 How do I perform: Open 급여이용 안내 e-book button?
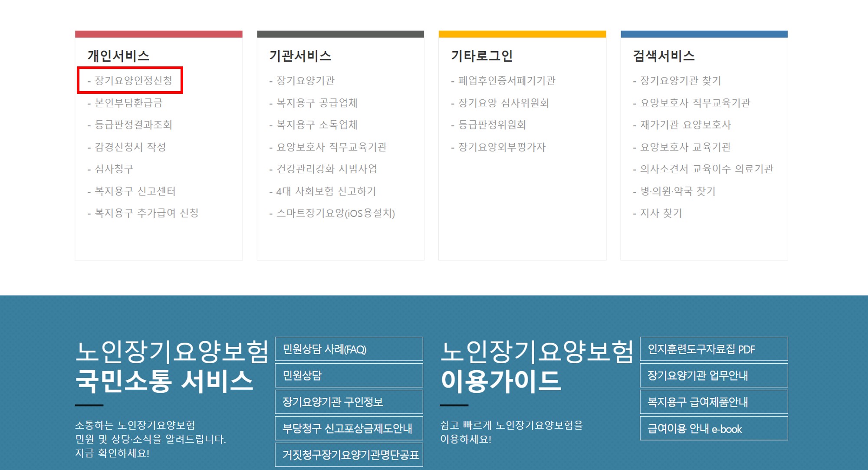[x=713, y=428]
